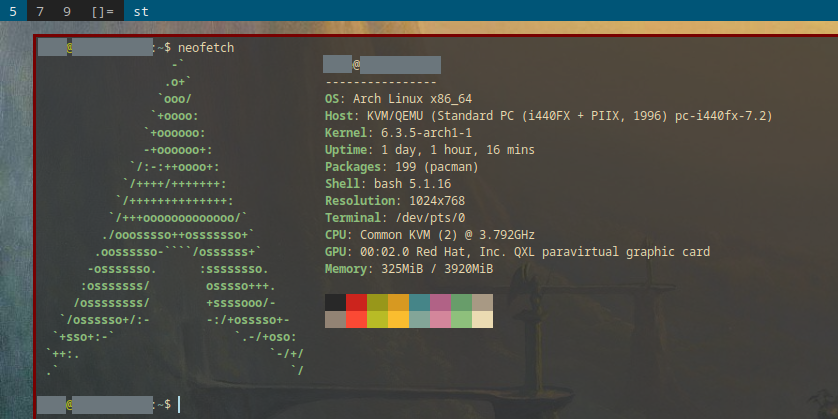Click the typed neofetch command

206,48
